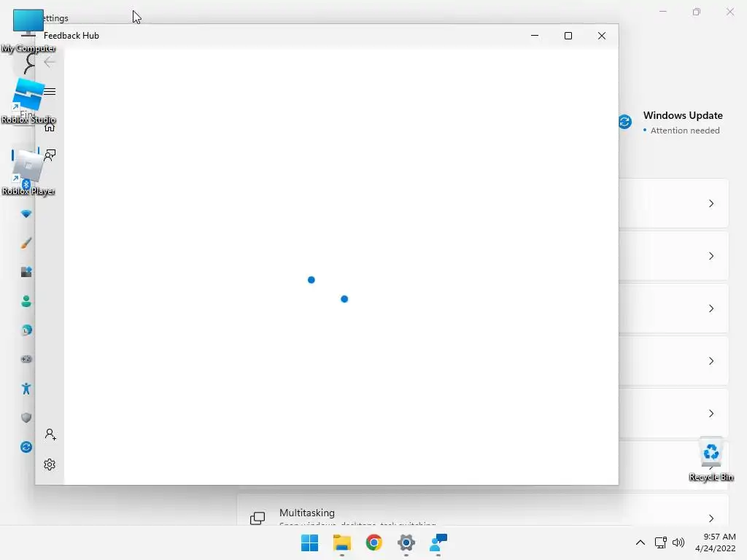Launch Google Chrome from taskbar
This screenshot has width=747, height=560.
pyautogui.click(x=374, y=542)
